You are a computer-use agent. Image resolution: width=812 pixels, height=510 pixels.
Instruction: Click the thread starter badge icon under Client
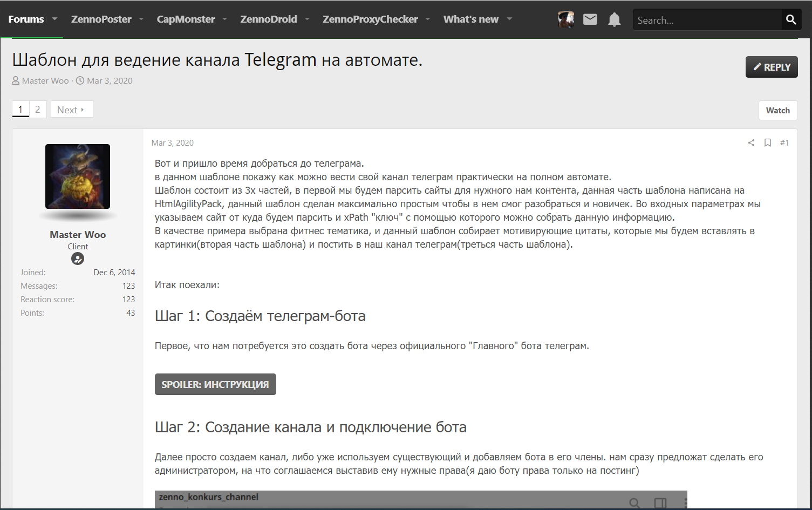[x=78, y=259]
